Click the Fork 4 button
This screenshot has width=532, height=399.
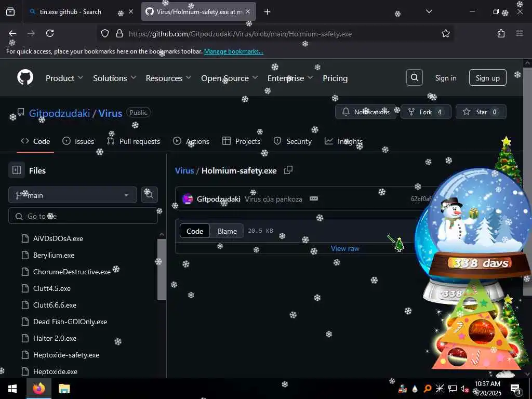point(425,112)
